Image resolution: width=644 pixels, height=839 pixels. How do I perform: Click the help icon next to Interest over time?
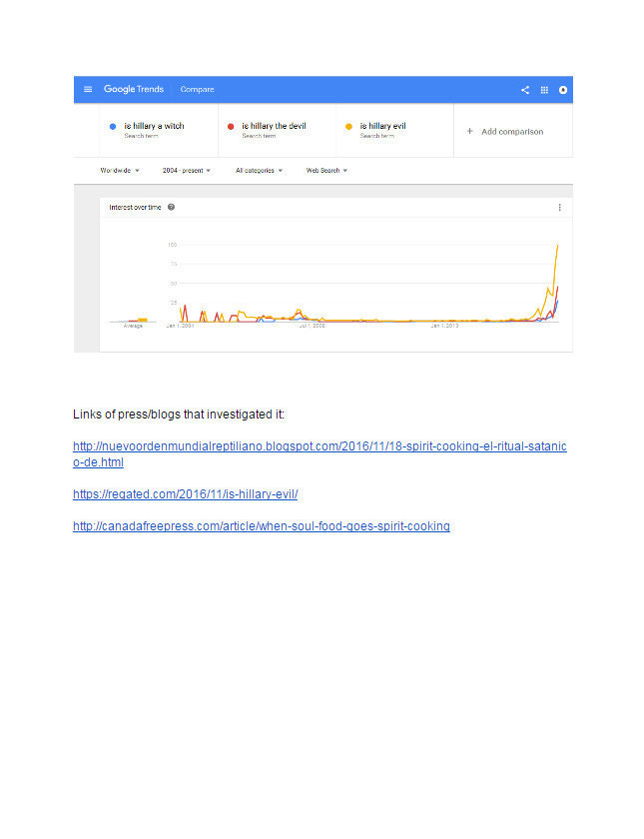[x=171, y=207]
